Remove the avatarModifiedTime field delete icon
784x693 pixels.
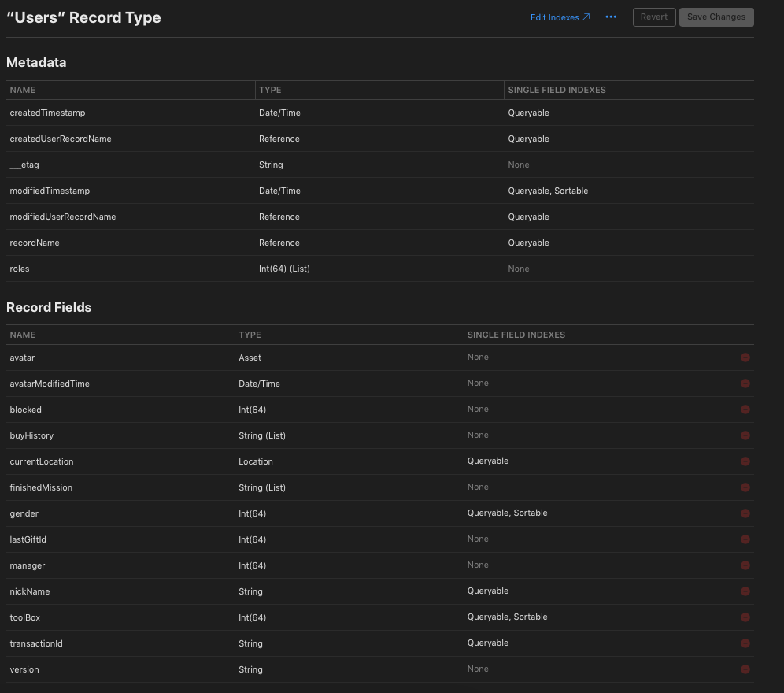(x=745, y=384)
